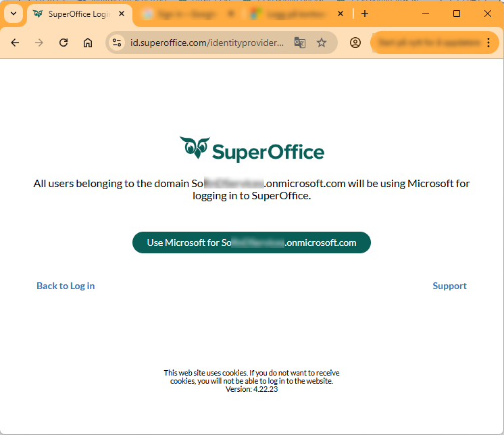Open the three-dot browser menu
Screen dimensions: 504x435
(488, 43)
